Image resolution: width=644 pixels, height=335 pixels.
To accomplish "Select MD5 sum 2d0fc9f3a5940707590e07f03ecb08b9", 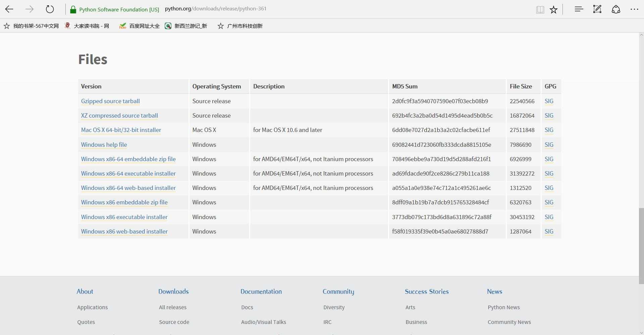I will (x=440, y=101).
